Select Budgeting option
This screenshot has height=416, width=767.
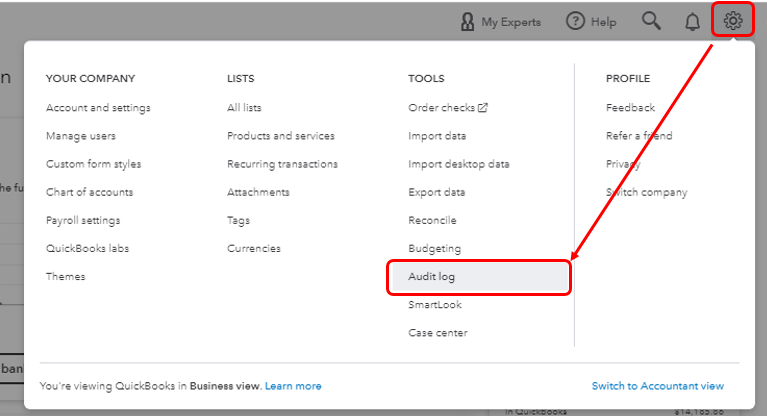434,248
